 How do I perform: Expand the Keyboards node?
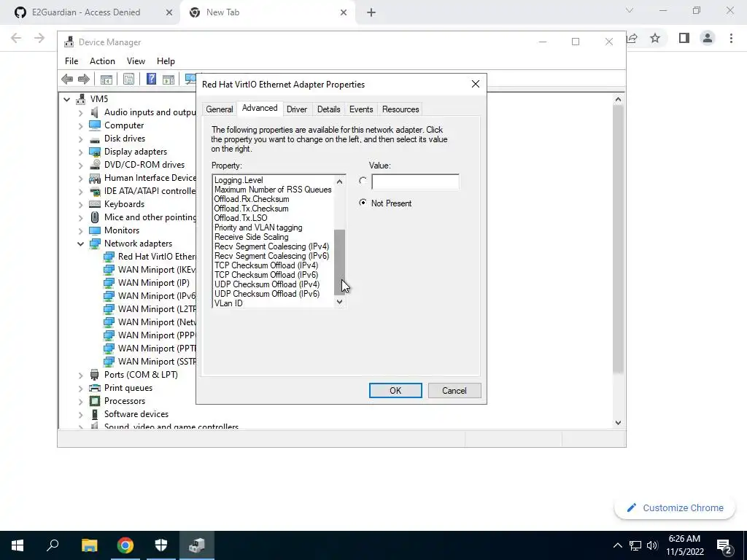pyautogui.click(x=80, y=204)
